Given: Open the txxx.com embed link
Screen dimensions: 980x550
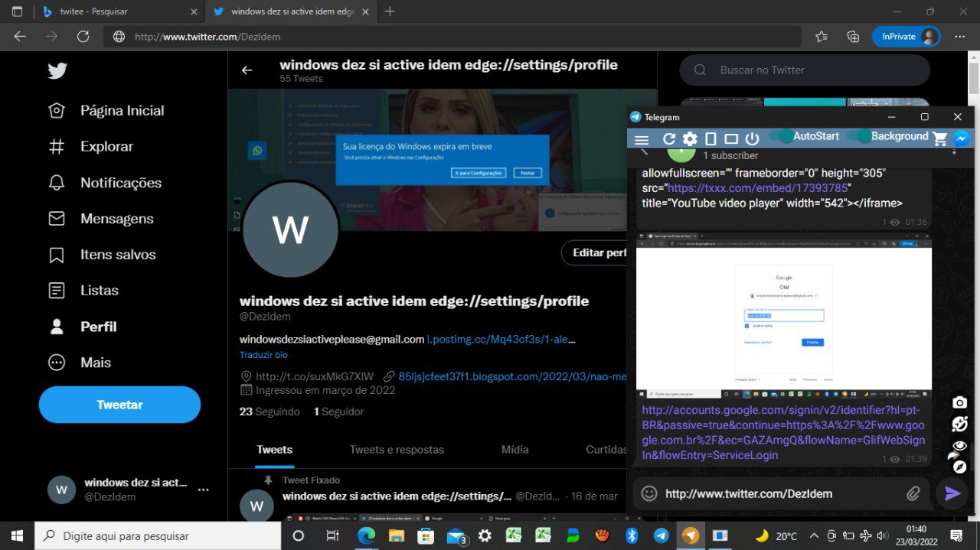Looking at the screenshot, I should point(758,187).
